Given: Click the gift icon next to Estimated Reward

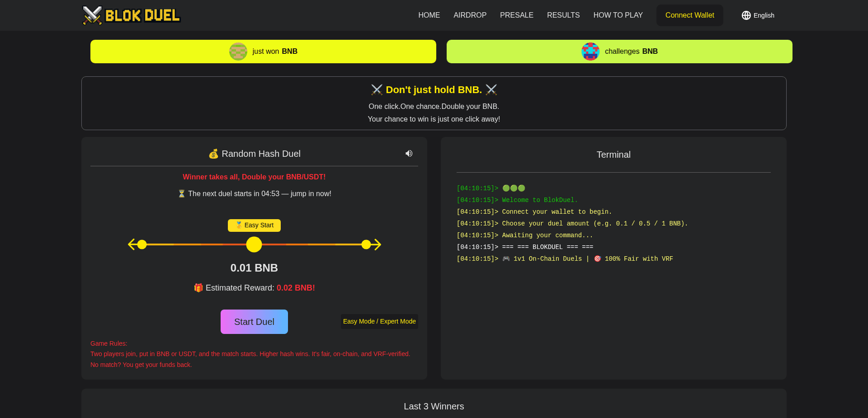Looking at the screenshot, I should point(198,288).
